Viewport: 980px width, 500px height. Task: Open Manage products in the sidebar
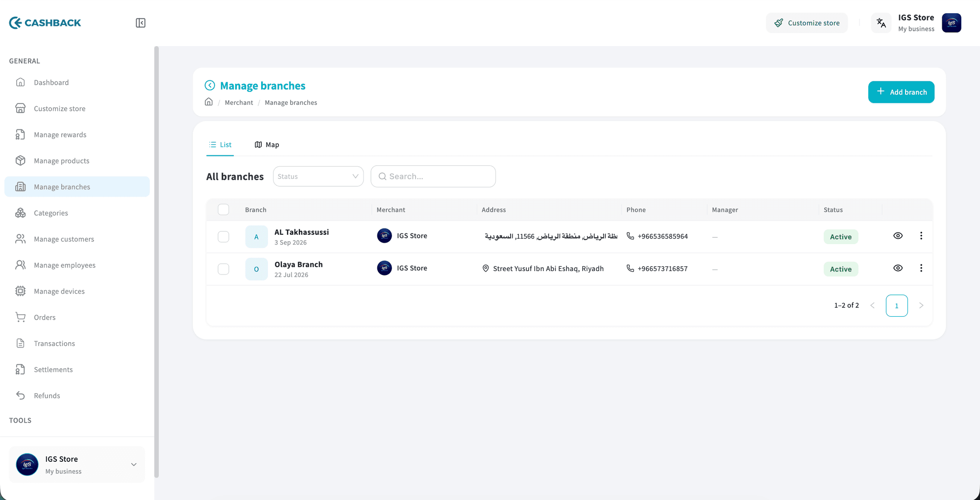point(77,160)
